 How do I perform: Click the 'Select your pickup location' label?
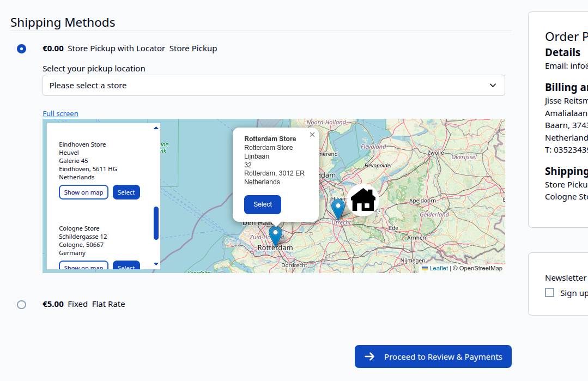94,69
